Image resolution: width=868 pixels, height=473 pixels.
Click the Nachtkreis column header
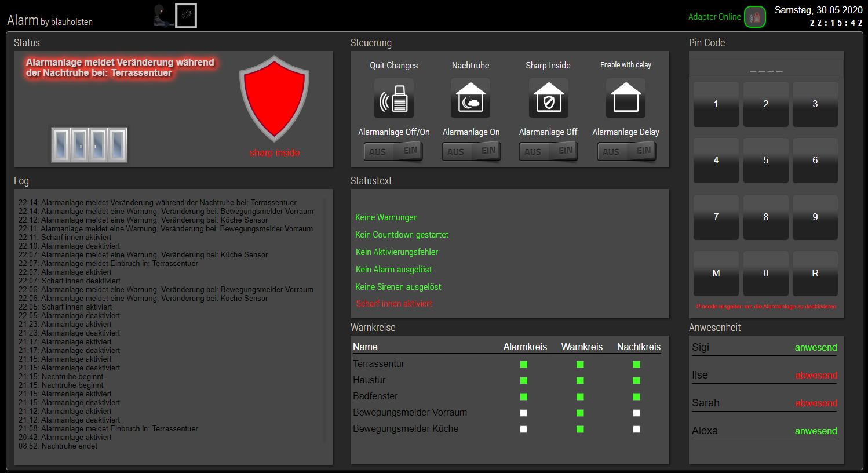(x=639, y=347)
